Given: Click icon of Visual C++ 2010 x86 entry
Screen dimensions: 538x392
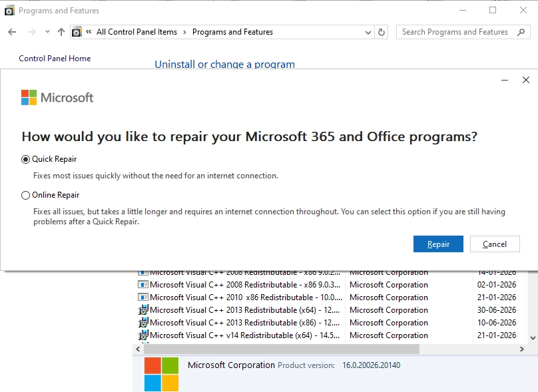Looking at the screenshot, I should pos(142,297).
